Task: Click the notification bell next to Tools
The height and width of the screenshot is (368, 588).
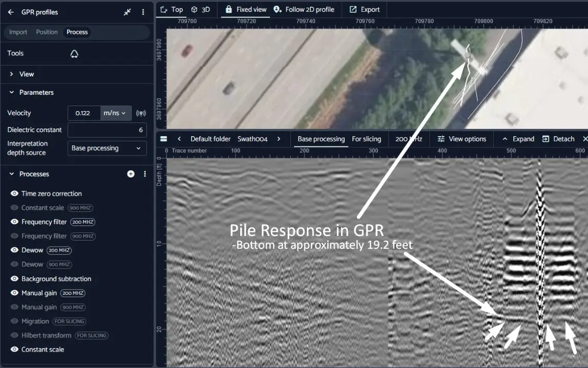Action: [74, 53]
